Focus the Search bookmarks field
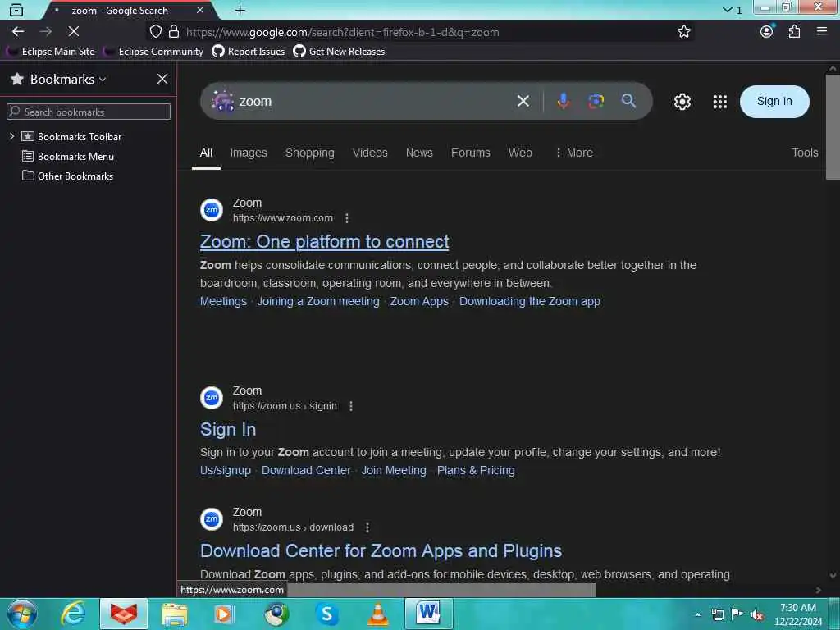The image size is (840, 630). pyautogui.click(x=89, y=112)
